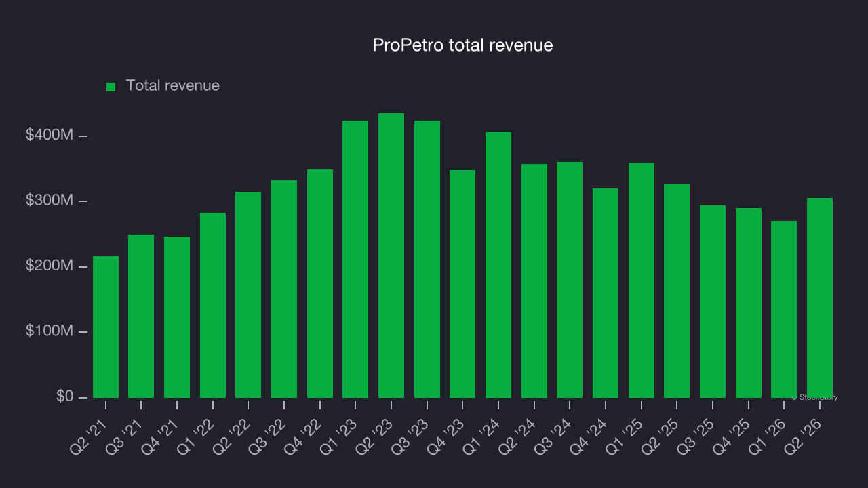Click the ProPetro total revenue chart title
Viewport: 868px width, 488px height.
462,45
